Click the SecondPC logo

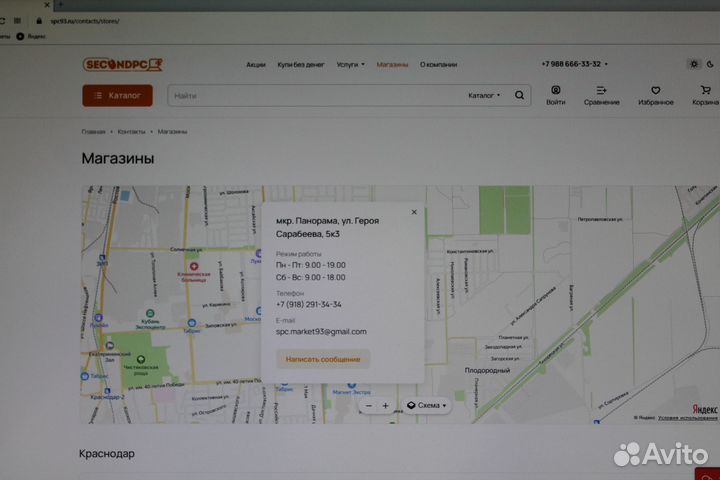(x=122, y=64)
